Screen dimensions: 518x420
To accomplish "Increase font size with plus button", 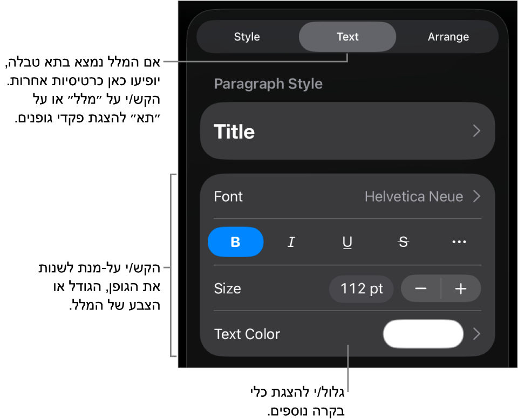I will pyautogui.click(x=461, y=288).
